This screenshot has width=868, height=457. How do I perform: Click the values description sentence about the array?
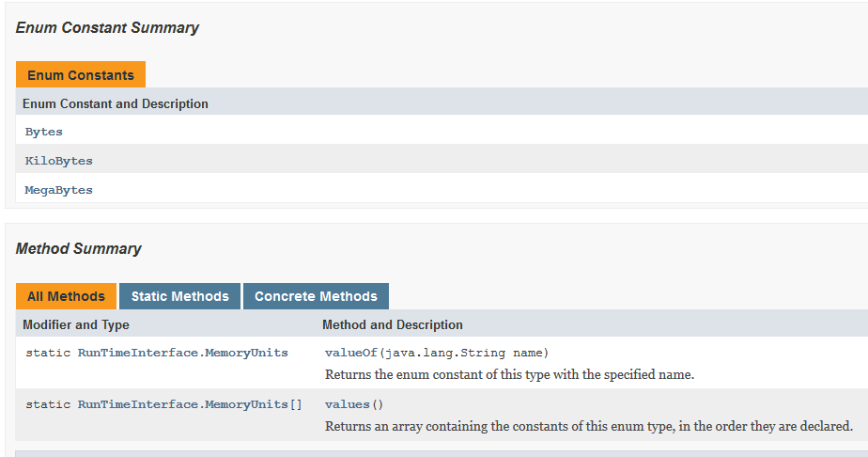point(589,426)
